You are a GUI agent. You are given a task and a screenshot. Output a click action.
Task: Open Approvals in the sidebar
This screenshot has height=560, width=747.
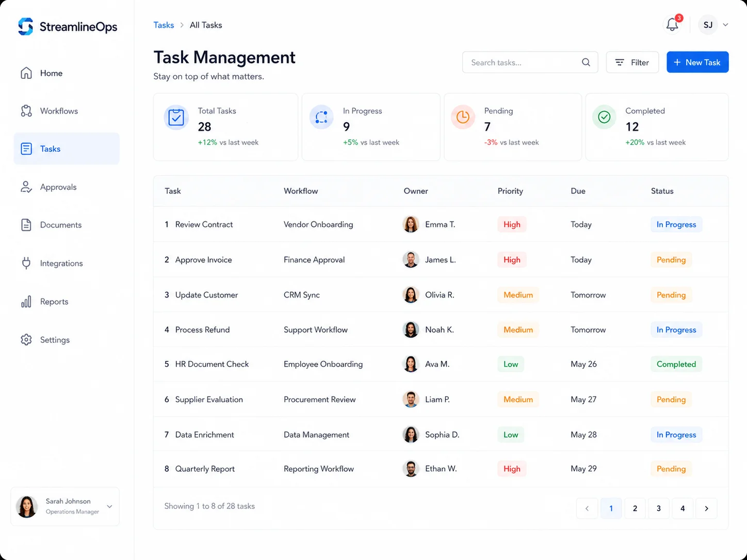point(66,187)
